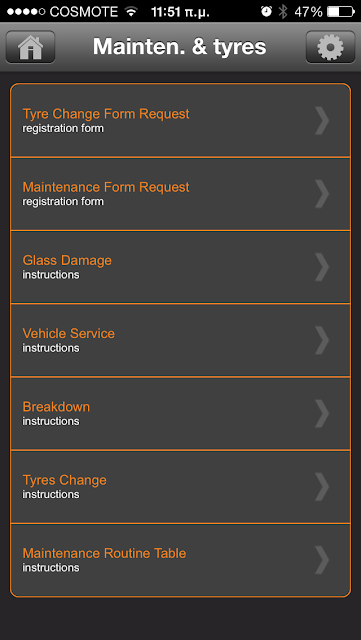Tap the Home icon button
This screenshot has width=361, height=640.
pos(30,47)
